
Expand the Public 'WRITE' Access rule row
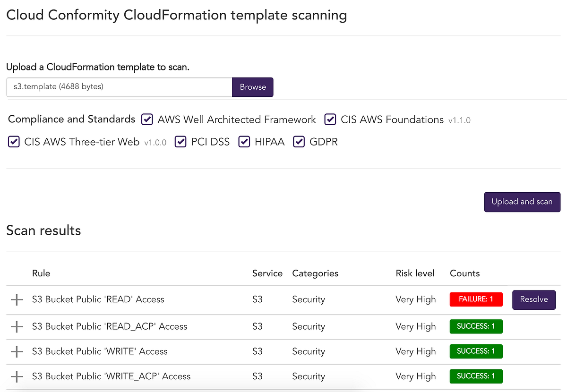(17, 351)
